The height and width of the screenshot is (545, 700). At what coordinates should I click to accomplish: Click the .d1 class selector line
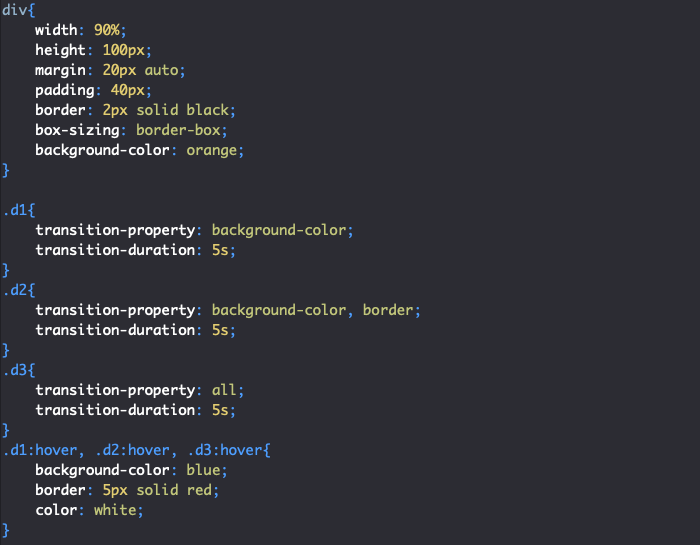tap(18, 210)
